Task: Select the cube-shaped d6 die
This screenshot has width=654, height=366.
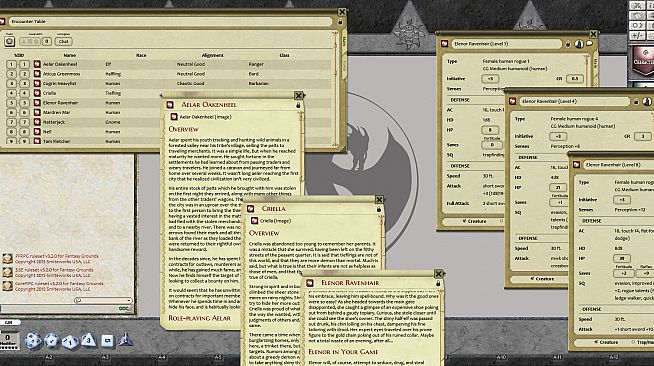Action: pyautogui.click(x=107, y=341)
